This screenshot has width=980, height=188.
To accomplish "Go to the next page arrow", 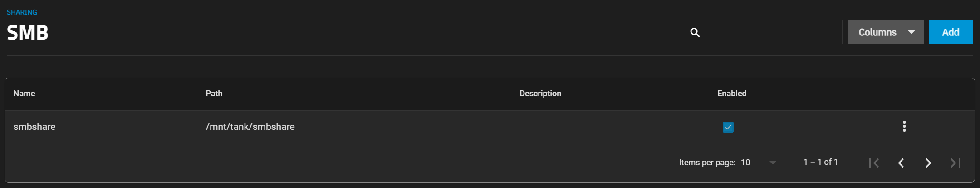I will point(928,163).
